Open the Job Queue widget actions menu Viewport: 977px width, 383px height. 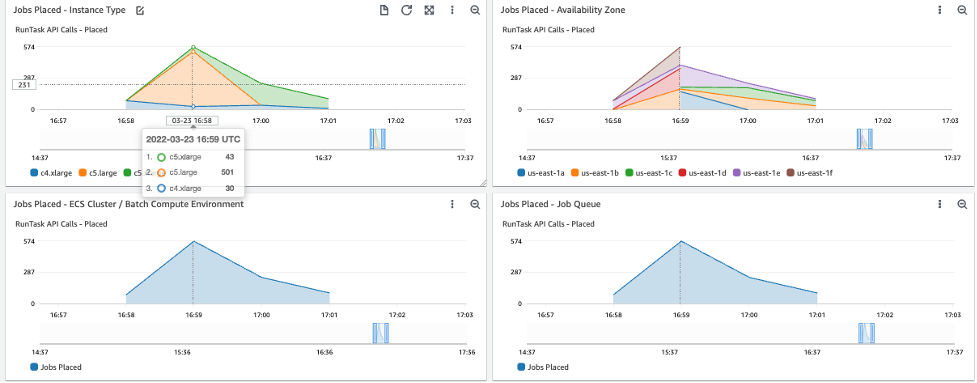click(x=940, y=204)
